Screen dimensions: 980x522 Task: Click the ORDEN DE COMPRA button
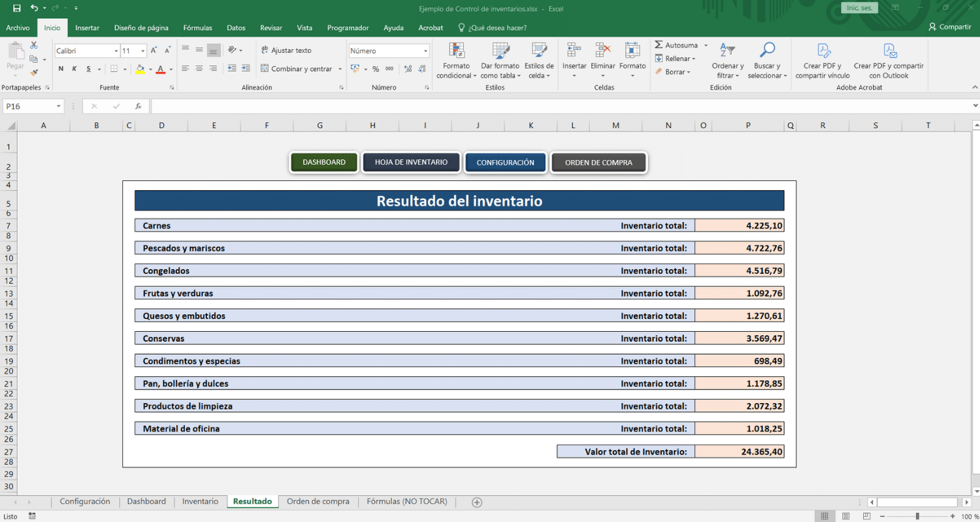[598, 163]
